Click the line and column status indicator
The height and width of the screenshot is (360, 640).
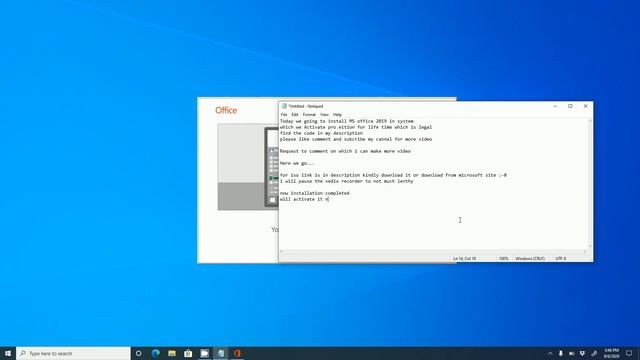[x=464, y=259]
